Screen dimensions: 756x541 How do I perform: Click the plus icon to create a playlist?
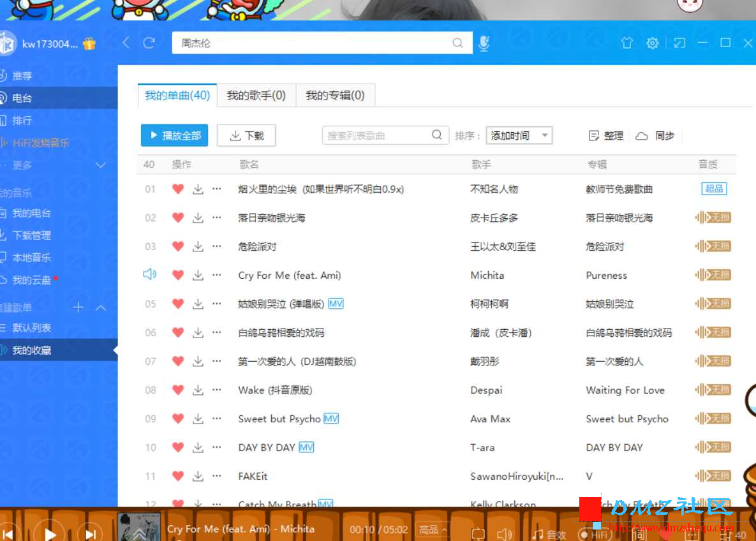[x=78, y=307]
